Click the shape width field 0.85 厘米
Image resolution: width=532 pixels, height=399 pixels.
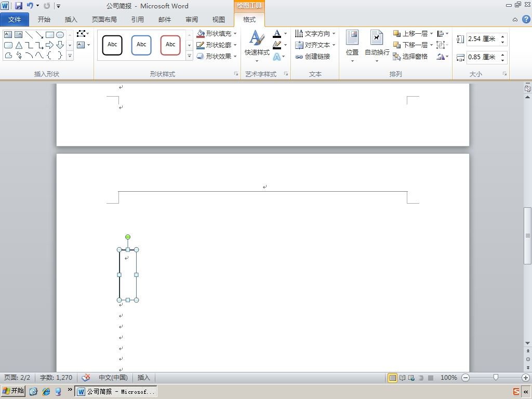click(x=483, y=57)
